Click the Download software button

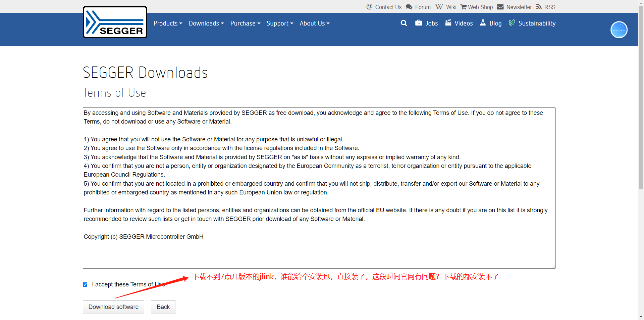[x=113, y=307]
